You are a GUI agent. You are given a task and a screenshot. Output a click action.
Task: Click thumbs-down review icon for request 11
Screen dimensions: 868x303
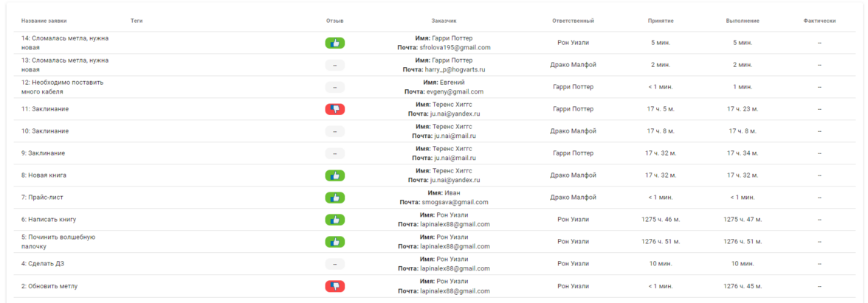click(334, 109)
